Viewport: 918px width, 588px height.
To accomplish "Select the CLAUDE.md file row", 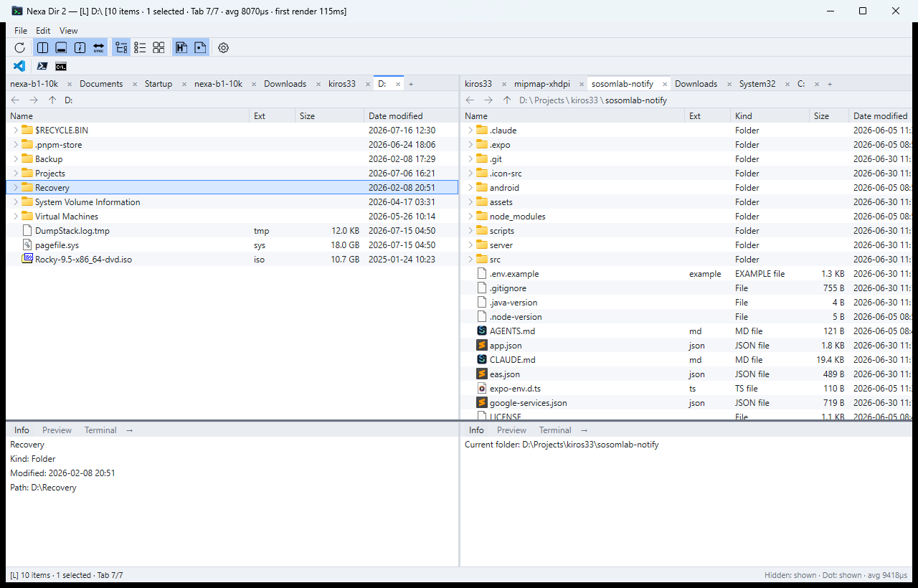I will point(686,359).
